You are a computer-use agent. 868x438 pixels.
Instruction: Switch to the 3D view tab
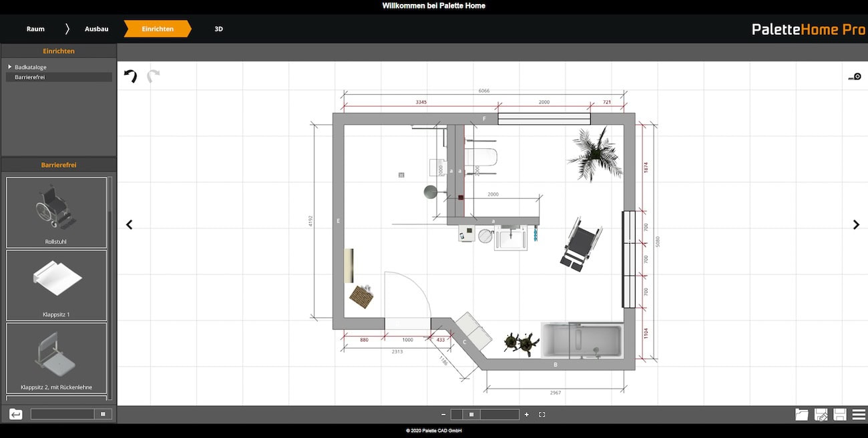(x=218, y=29)
